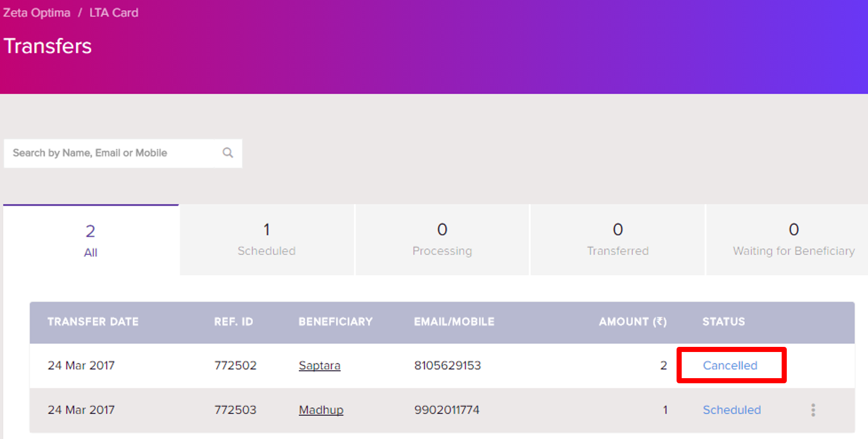Click the Status column header

724,322
